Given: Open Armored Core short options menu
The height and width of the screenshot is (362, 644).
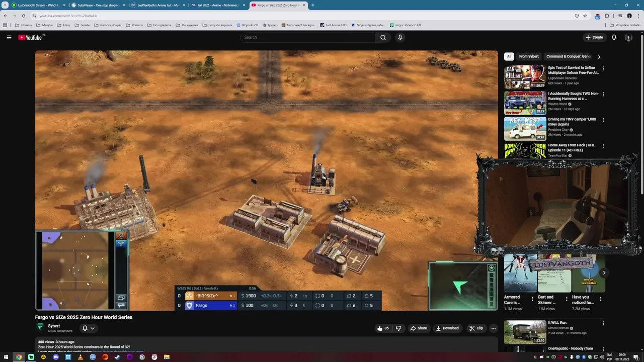Looking at the screenshot, I should click(x=533, y=299).
